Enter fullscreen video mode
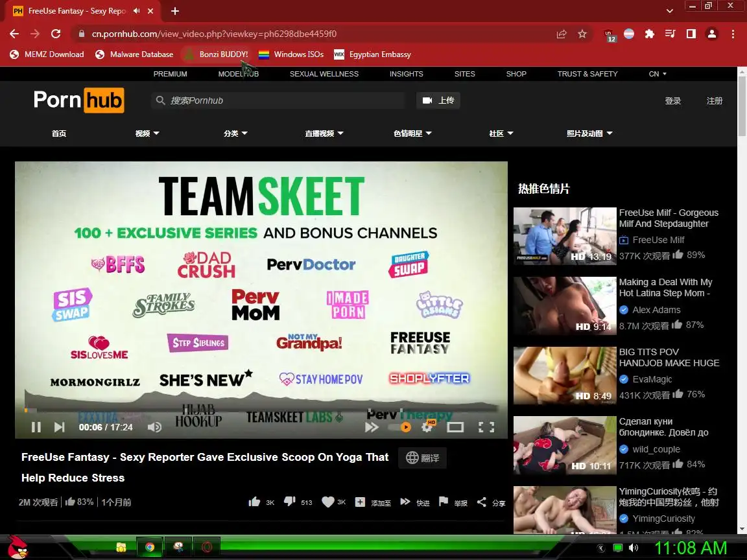This screenshot has height=560, width=747. tap(486, 427)
